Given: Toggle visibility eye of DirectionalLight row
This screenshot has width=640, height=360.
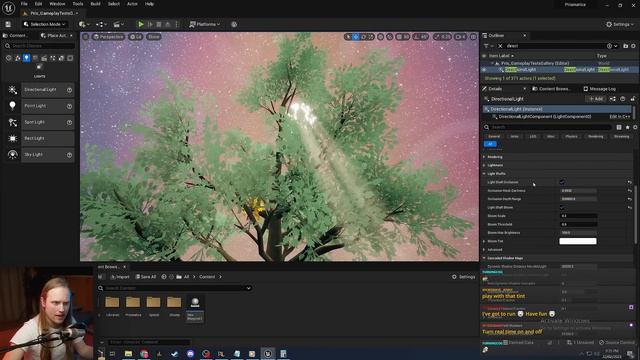Looking at the screenshot, I should 484,70.
